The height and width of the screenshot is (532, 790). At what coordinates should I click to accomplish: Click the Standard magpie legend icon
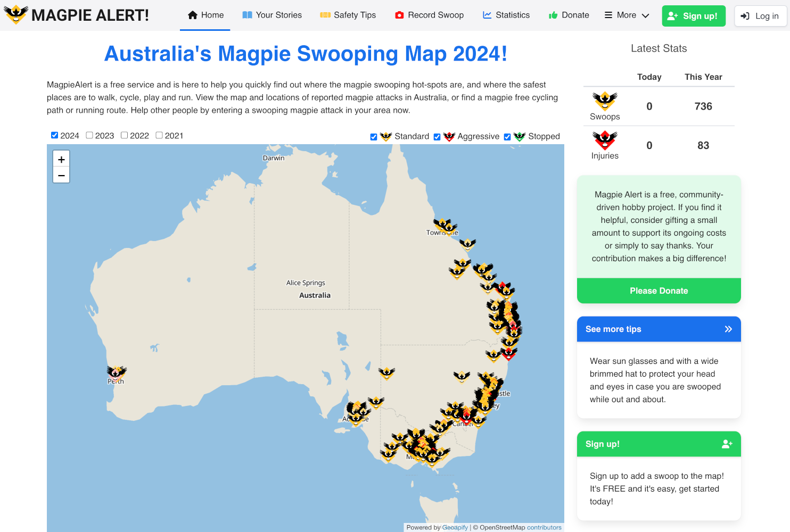[x=386, y=137]
